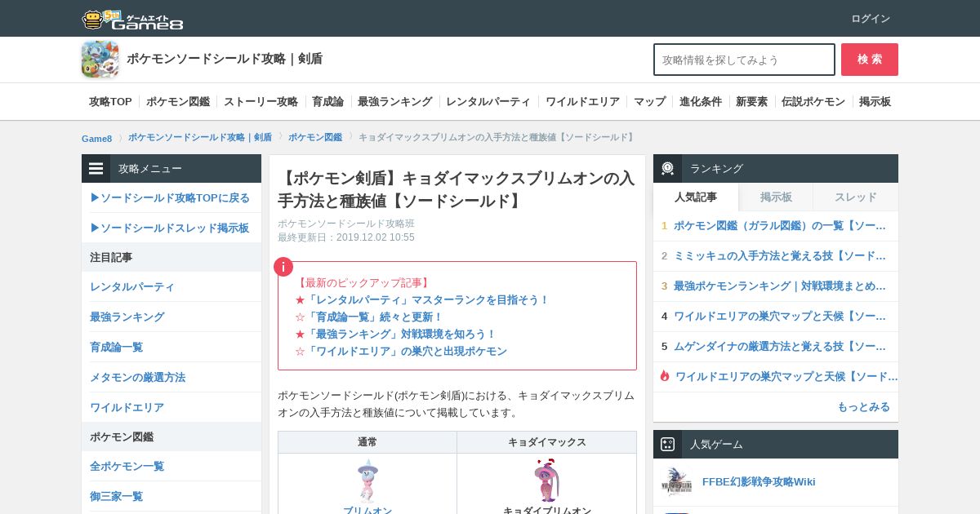Click the ブリムオン name link in the table
This screenshot has width=980, height=514.
point(367,510)
